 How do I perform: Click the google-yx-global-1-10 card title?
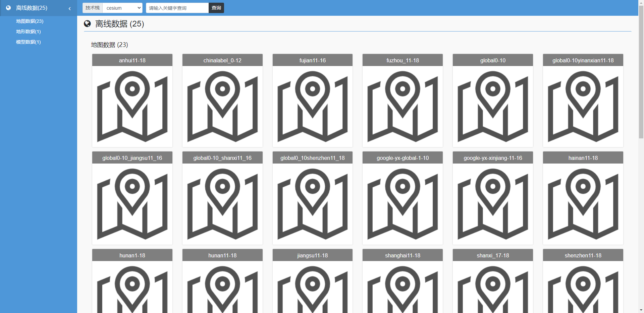402,158
